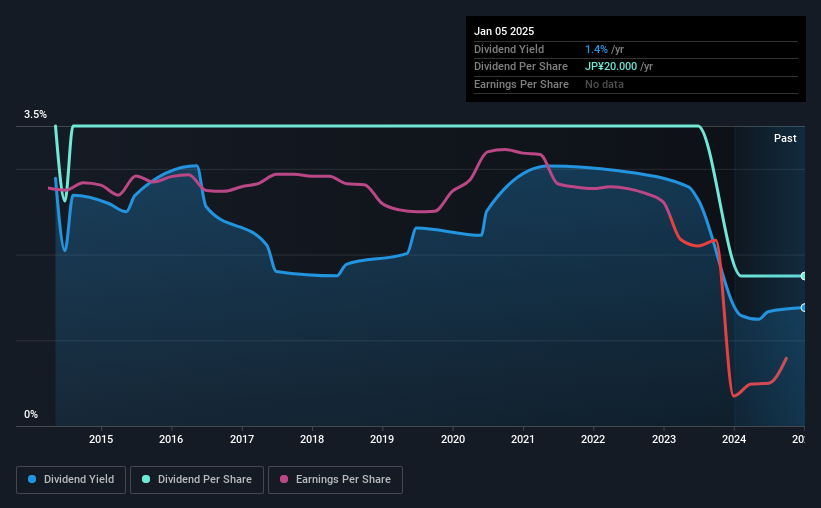Toggle the Earnings Per Share legend button

coord(335,480)
